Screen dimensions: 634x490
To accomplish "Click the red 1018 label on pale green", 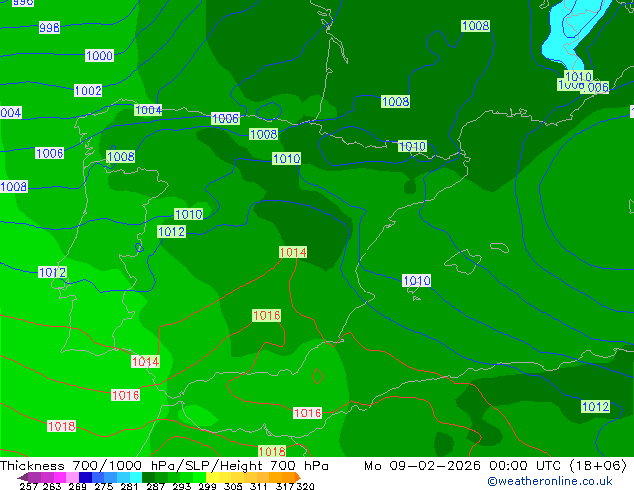I will coord(272,451).
